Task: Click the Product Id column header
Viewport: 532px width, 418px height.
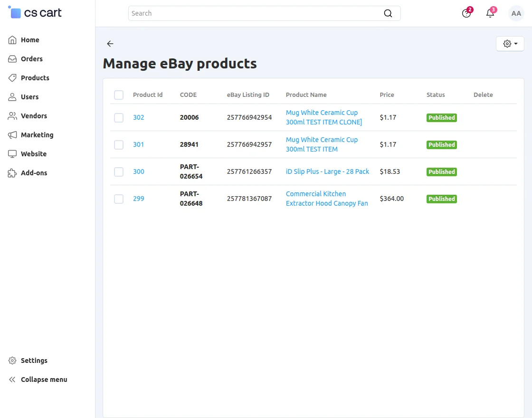Action: point(148,95)
